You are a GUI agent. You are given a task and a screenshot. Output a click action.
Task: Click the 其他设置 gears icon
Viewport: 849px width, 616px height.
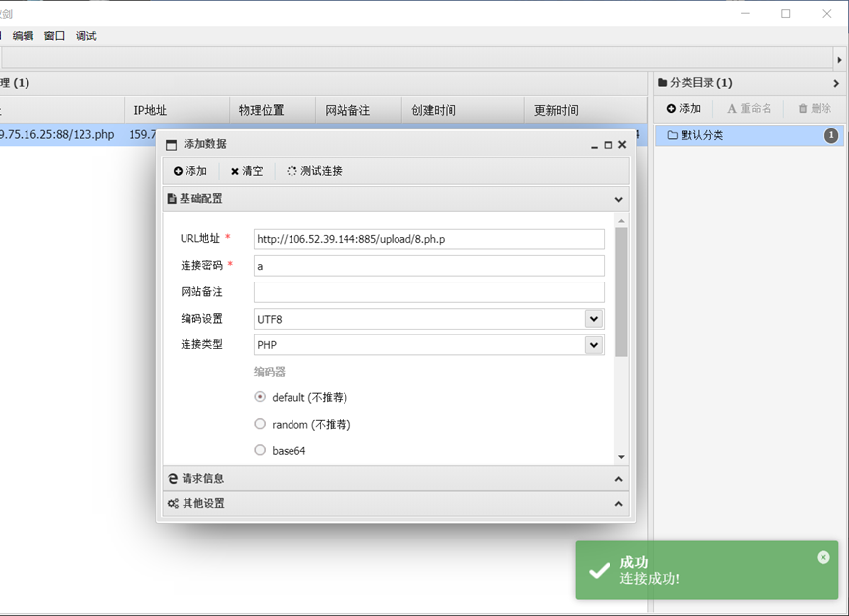tap(173, 504)
